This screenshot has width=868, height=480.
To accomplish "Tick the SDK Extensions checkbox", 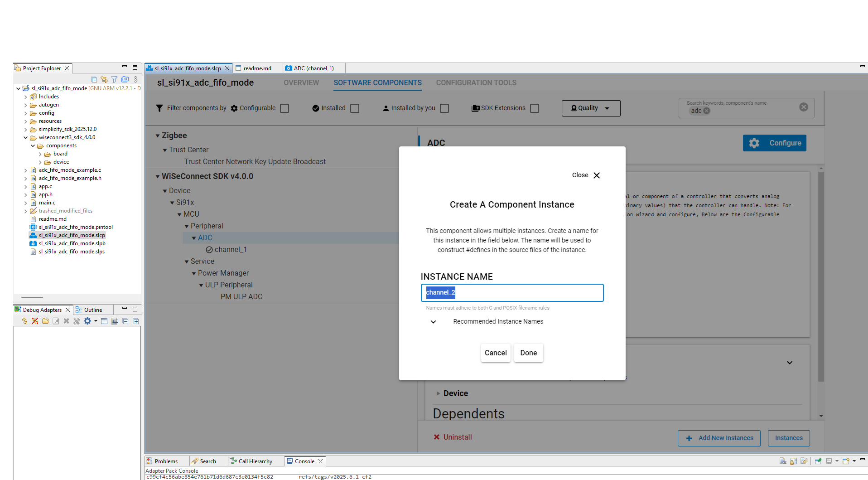I will [x=535, y=108].
